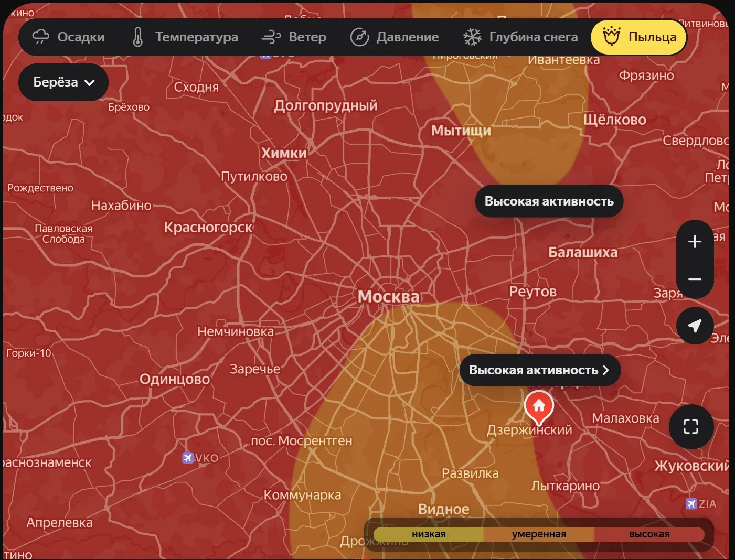Click the Одинцово city label
735x560 pixels.
pyautogui.click(x=174, y=379)
